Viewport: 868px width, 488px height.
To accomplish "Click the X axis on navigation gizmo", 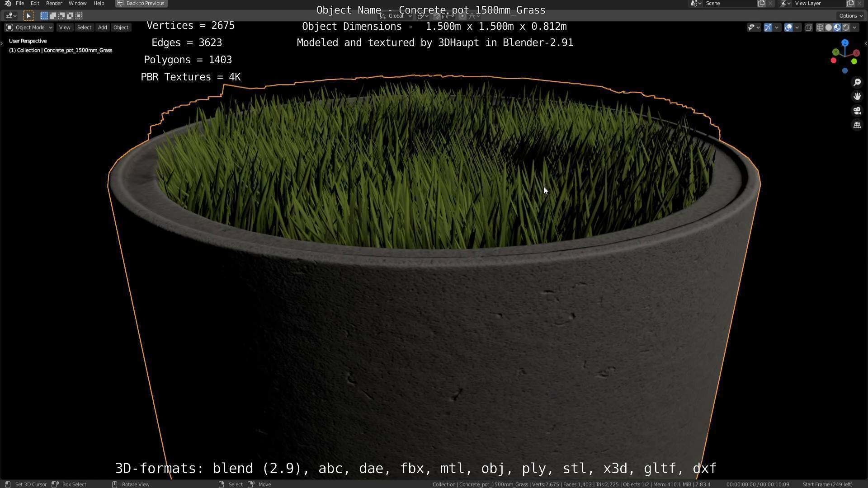I will (x=856, y=53).
